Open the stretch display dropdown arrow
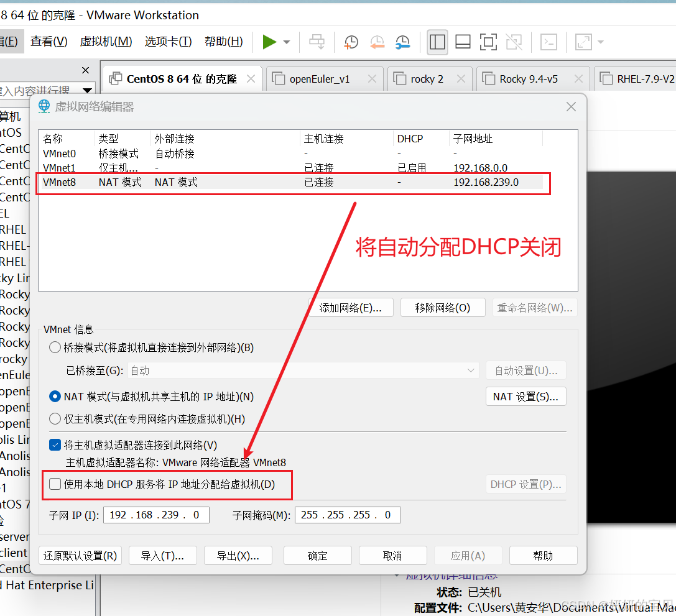 [x=601, y=42]
